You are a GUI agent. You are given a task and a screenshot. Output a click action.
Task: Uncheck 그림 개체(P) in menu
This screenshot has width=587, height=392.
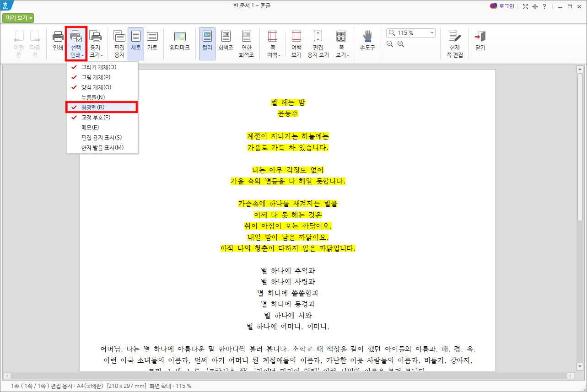pyautogui.click(x=102, y=77)
